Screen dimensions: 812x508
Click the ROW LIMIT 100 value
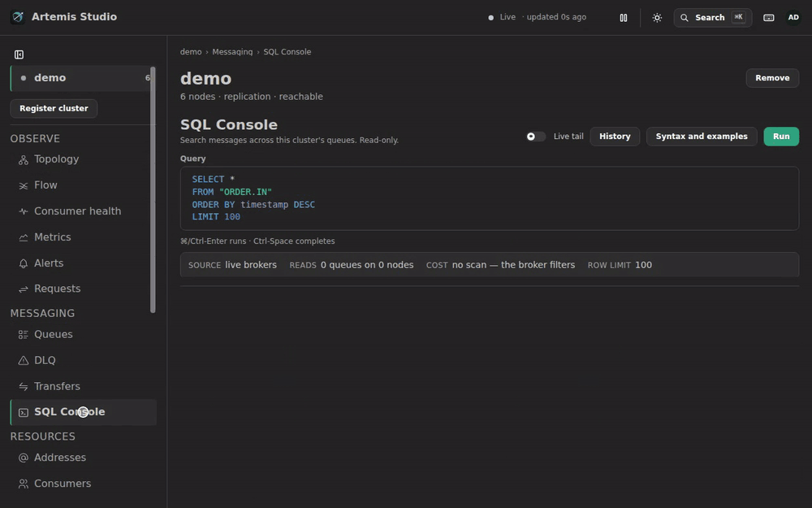(x=643, y=265)
